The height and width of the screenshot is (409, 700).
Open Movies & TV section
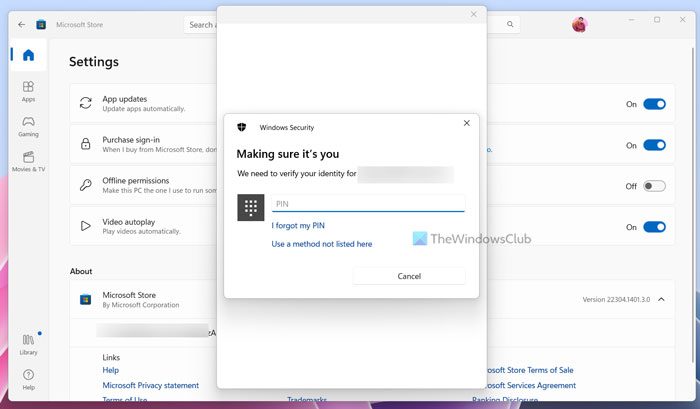pyautogui.click(x=28, y=160)
